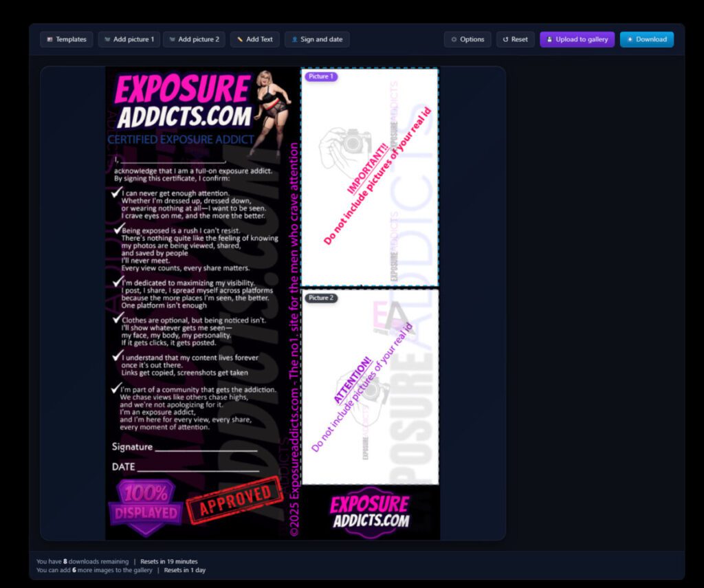Select the purple Picture 1 label tag
Screen dimensions: 704x588
[320, 76]
